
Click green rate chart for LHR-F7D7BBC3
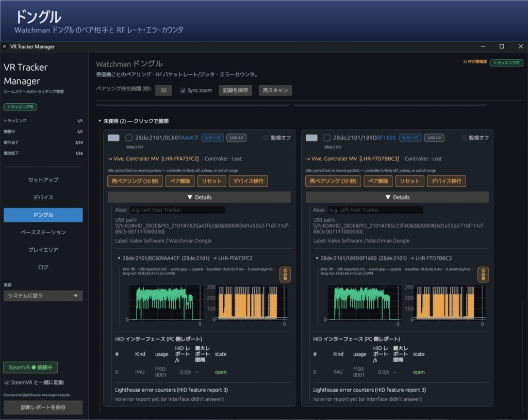click(x=364, y=303)
